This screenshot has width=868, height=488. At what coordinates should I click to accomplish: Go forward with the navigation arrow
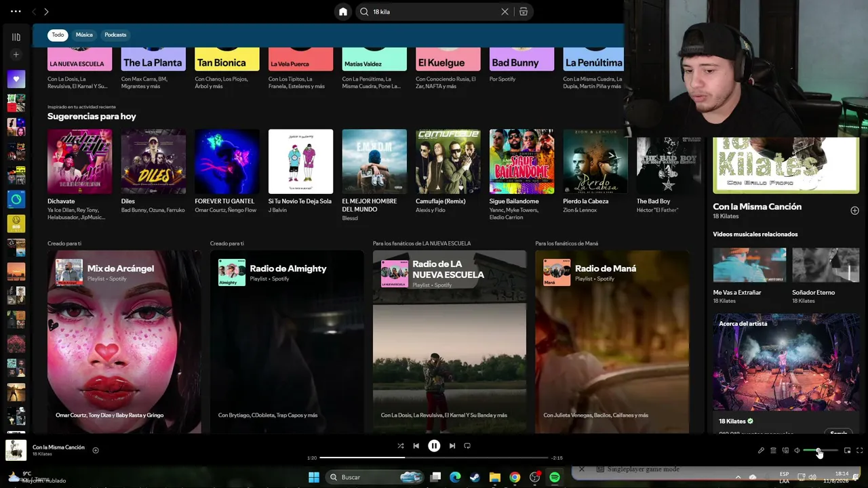click(46, 12)
